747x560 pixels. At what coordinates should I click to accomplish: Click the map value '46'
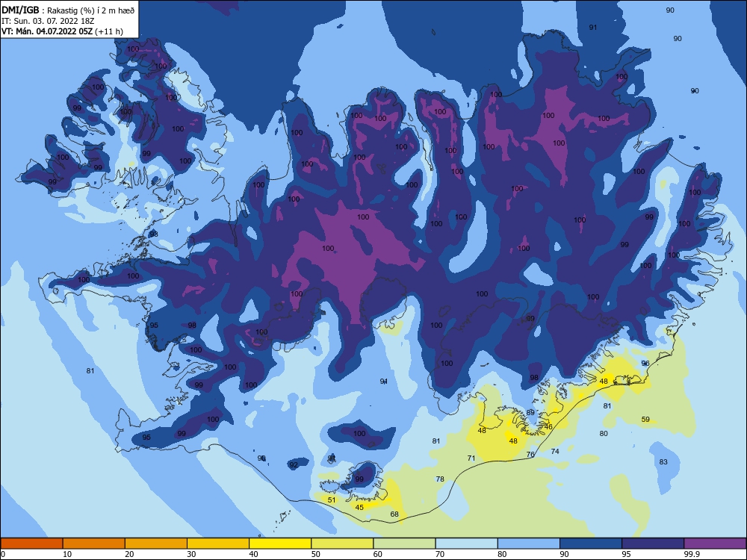548,426
